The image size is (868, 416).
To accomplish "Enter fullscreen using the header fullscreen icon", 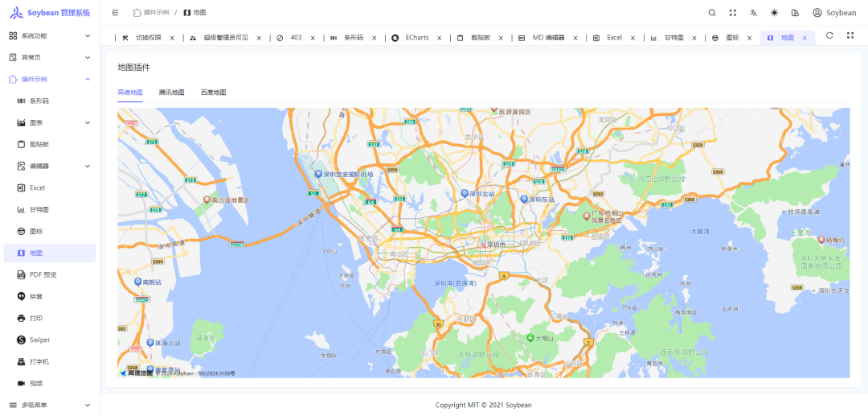I will tap(732, 13).
